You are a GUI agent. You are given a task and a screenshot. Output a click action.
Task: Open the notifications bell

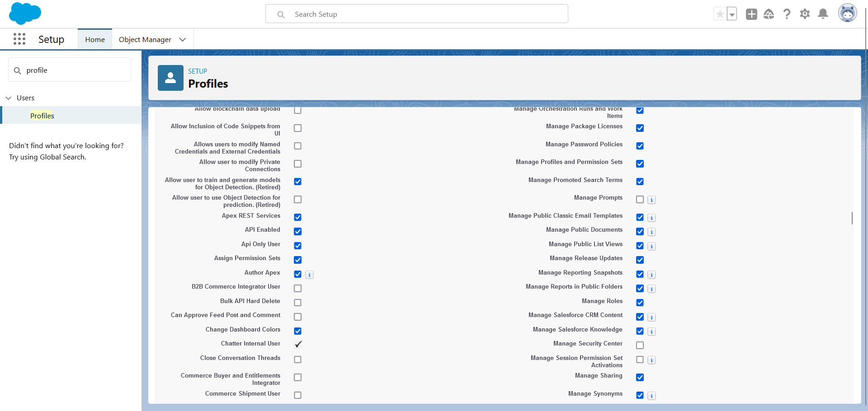823,14
